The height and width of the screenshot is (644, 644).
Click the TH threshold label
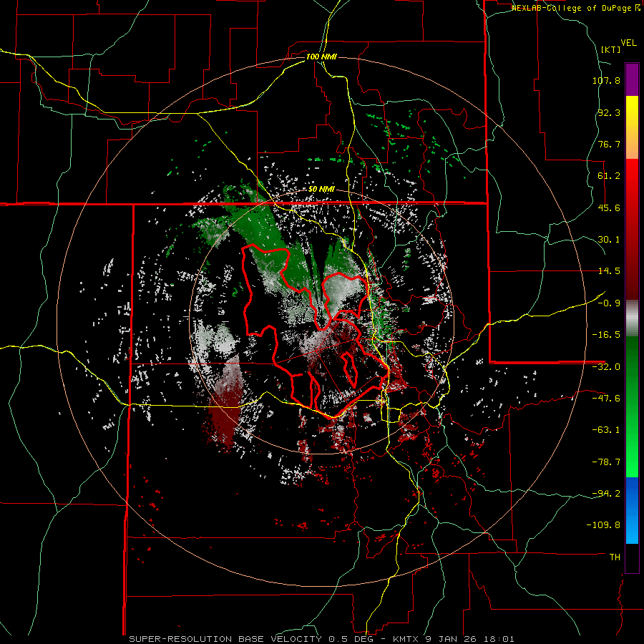click(615, 557)
